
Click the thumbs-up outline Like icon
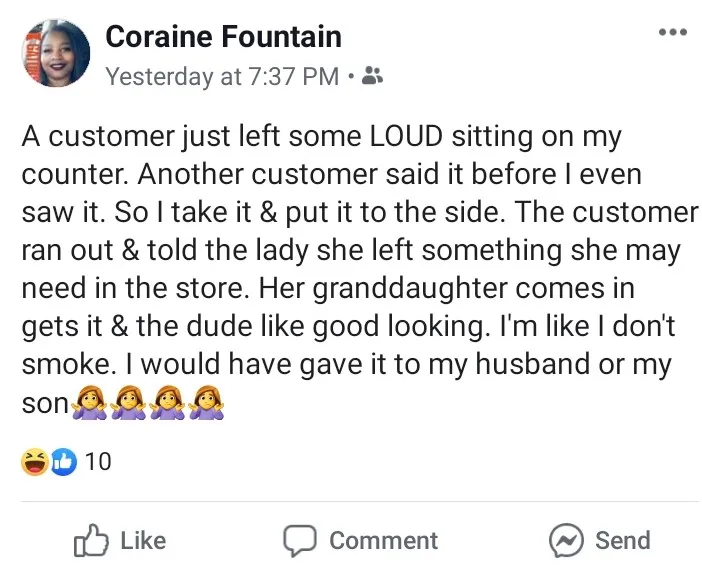pyautogui.click(x=91, y=541)
